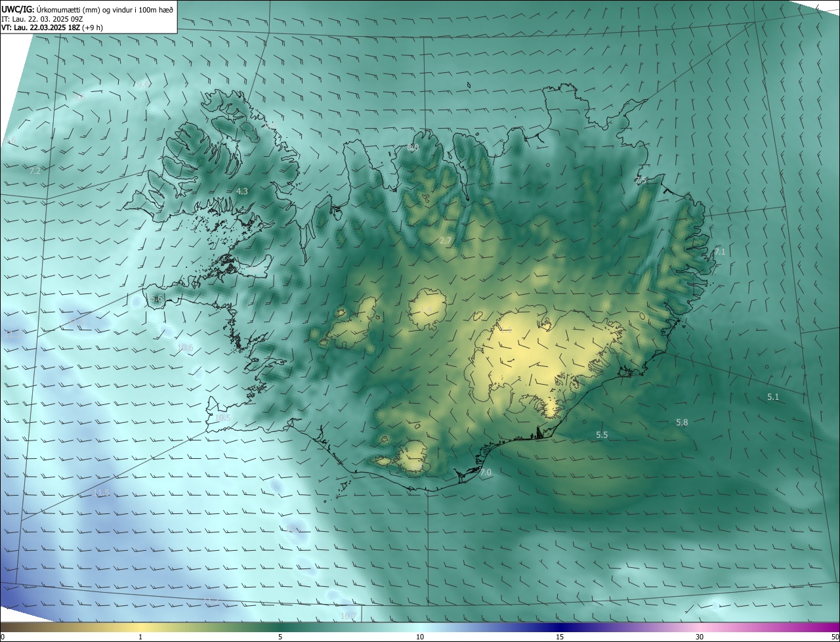840x642 pixels.
Task: Click the colorbar tick label "1"
Action: point(140,637)
